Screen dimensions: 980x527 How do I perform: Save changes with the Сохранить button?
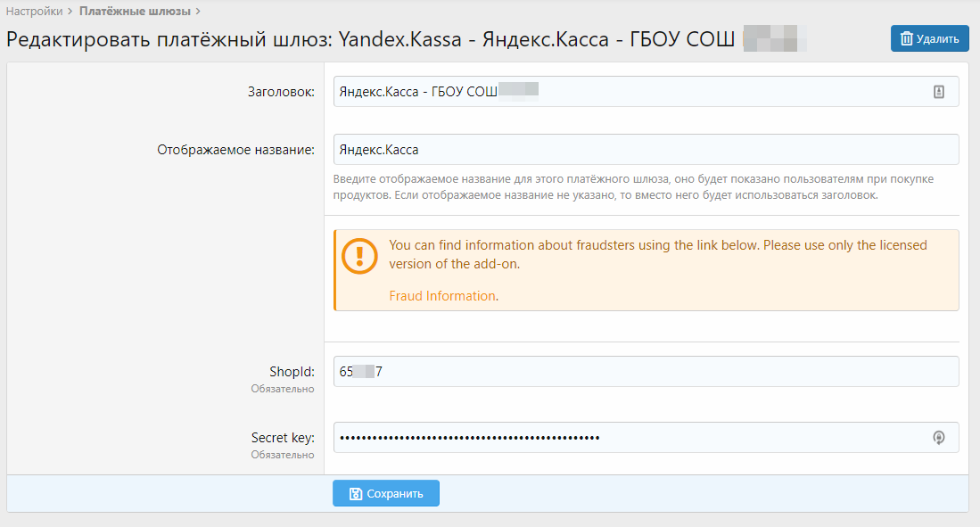tap(386, 493)
